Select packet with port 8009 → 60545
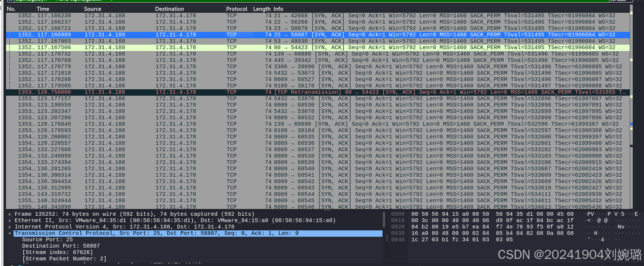The image size is (644, 266). [318, 200]
